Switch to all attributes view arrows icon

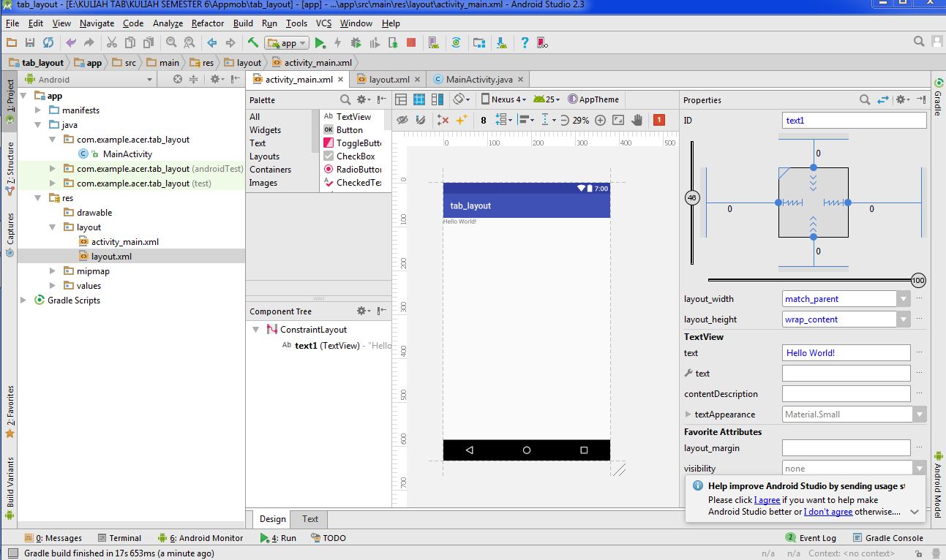point(883,99)
